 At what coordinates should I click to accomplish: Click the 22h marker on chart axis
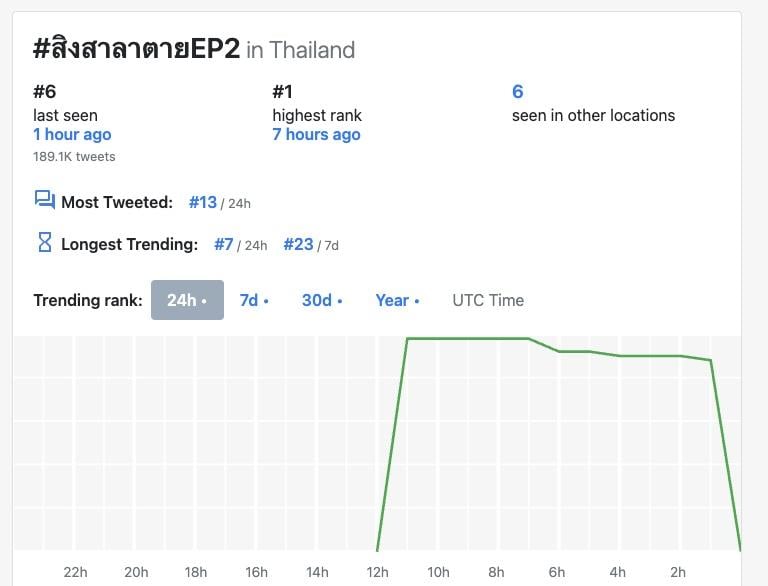[75, 572]
